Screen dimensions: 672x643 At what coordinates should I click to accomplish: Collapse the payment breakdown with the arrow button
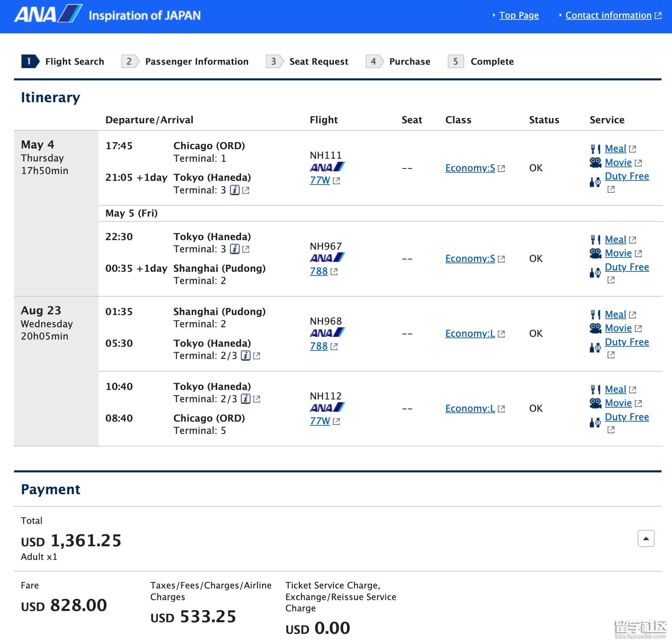click(646, 538)
